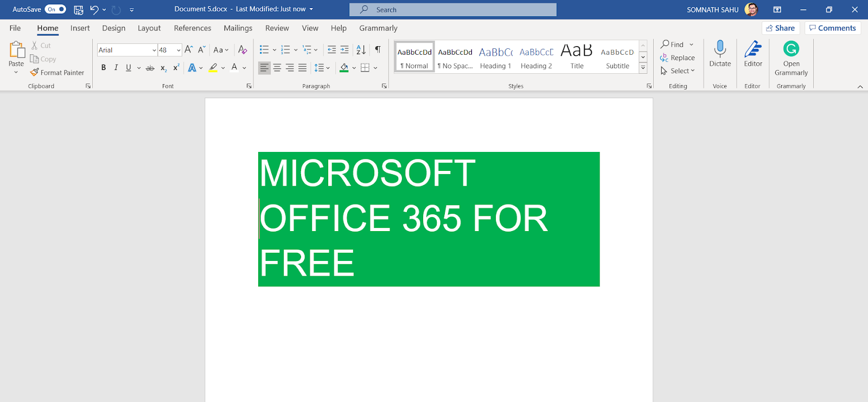Apply subscript formatting
This screenshot has width=868, height=402.
point(163,68)
